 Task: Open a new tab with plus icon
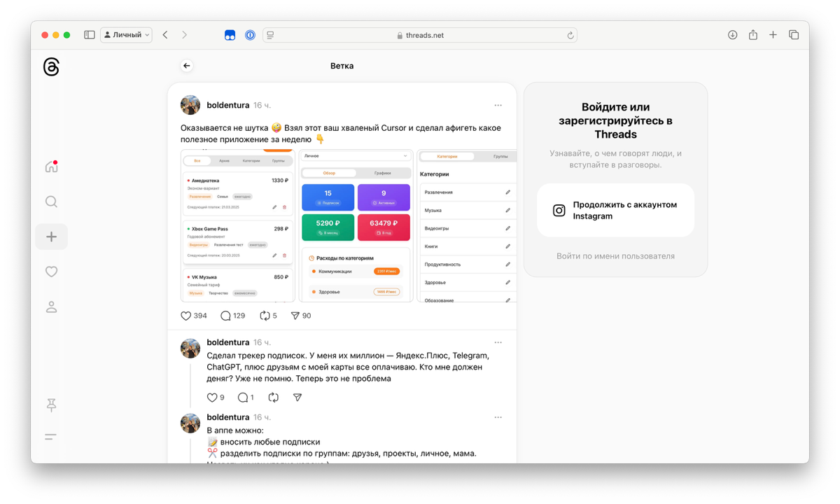pos(773,35)
